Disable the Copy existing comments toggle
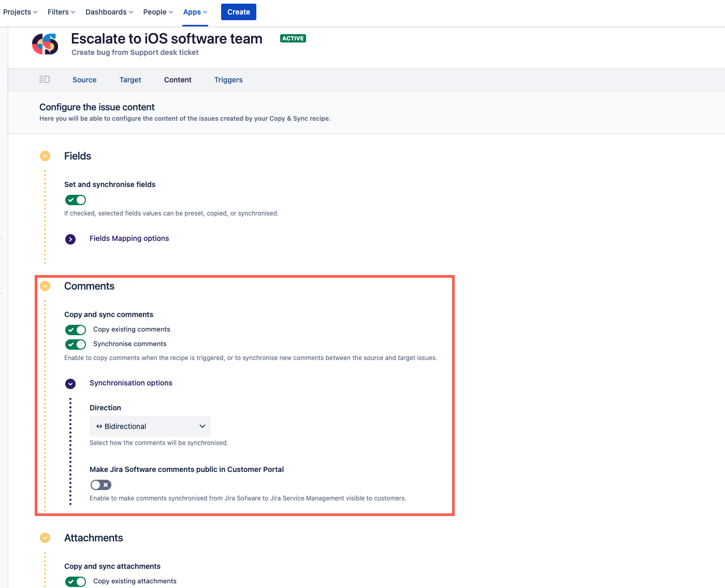 coord(75,329)
